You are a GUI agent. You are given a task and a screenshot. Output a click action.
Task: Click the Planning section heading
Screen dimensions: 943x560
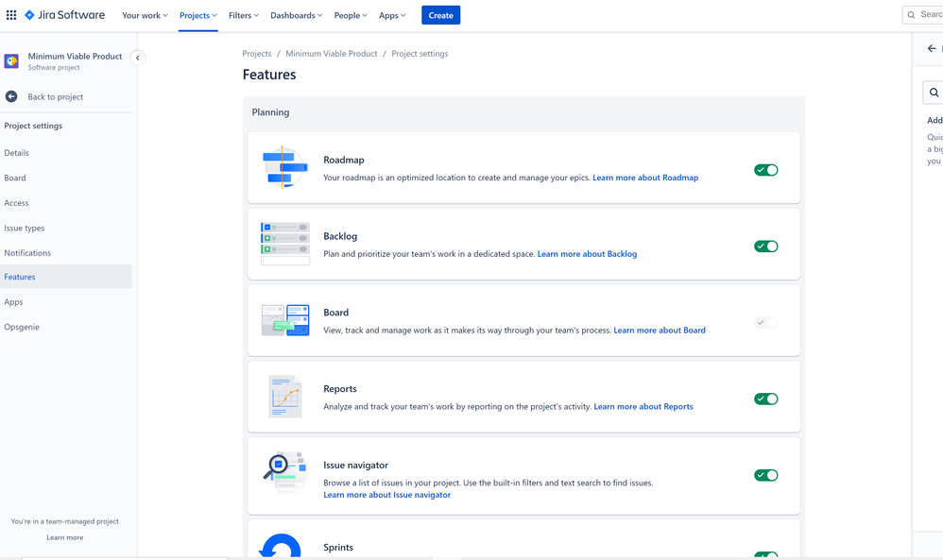270,112
